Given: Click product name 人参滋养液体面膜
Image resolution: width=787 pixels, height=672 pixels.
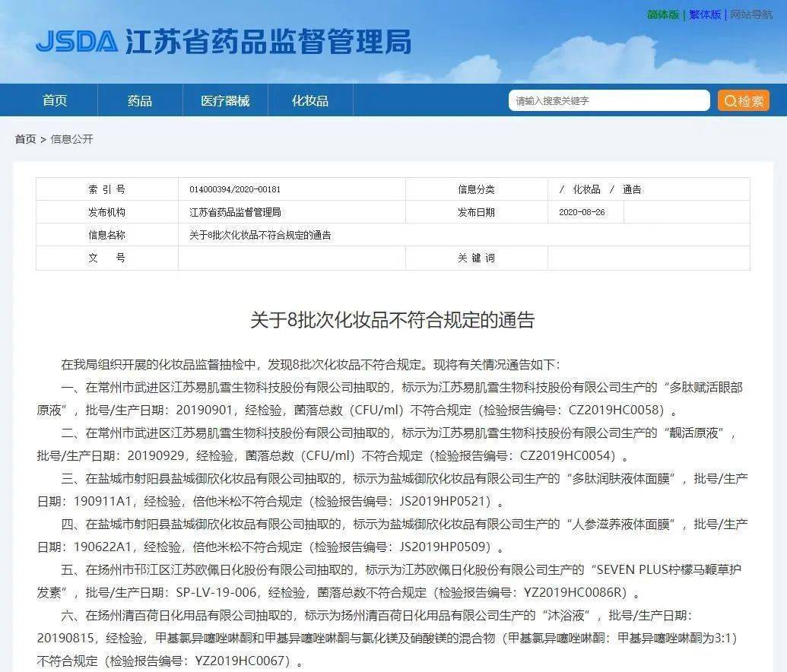Looking at the screenshot, I should (621, 524).
